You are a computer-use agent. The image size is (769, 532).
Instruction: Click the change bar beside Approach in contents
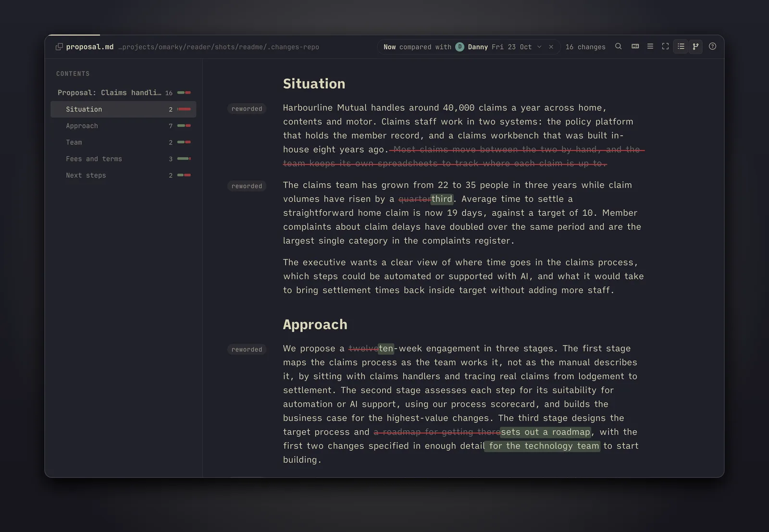[184, 126]
